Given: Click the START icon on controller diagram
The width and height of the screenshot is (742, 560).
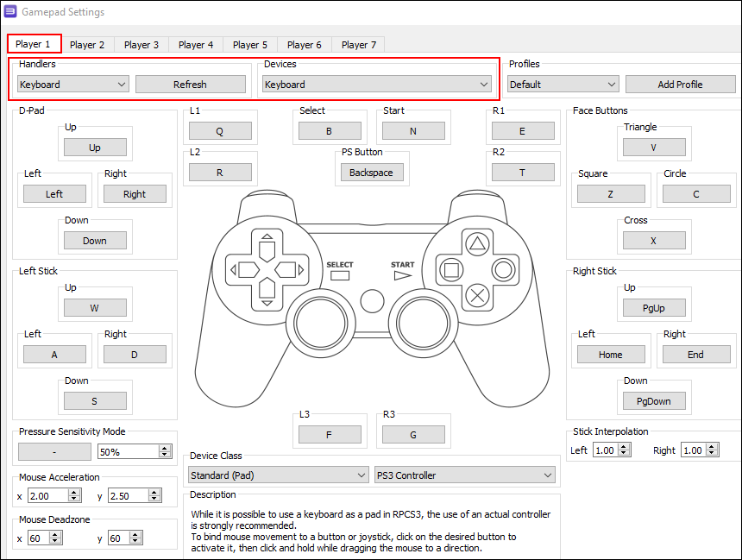Looking at the screenshot, I should coord(403,275).
